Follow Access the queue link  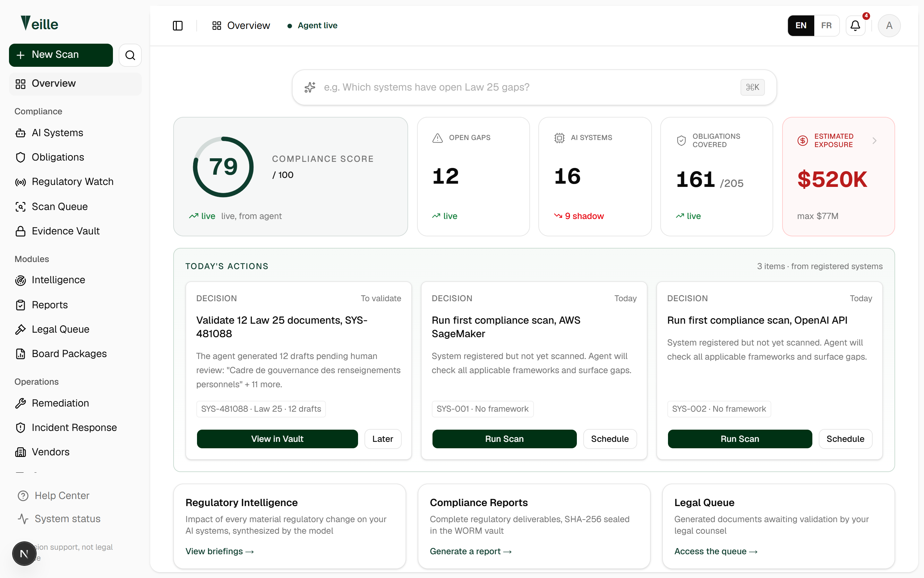click(x=715, y=551)
